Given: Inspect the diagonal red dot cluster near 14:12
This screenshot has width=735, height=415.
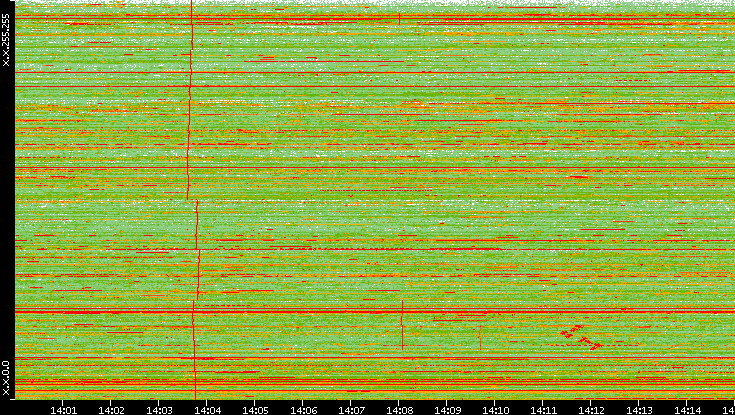Looking at the screenshot, I should click(580, 336).
